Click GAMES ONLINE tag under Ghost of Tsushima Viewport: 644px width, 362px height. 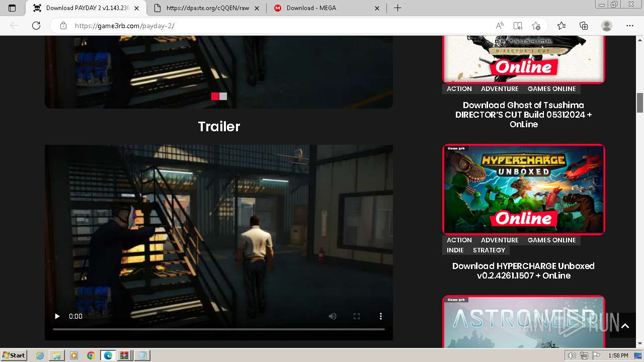pos(552,88)
